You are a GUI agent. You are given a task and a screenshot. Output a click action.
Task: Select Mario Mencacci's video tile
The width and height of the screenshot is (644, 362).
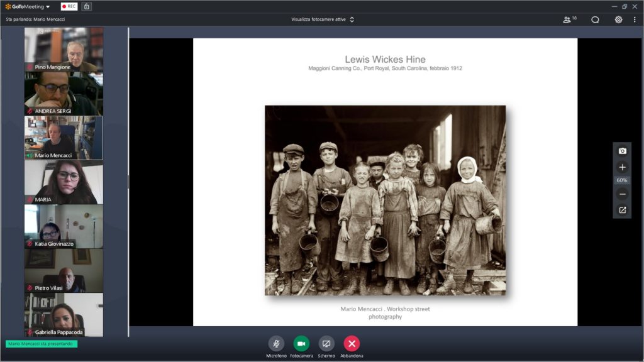point(64,138)
